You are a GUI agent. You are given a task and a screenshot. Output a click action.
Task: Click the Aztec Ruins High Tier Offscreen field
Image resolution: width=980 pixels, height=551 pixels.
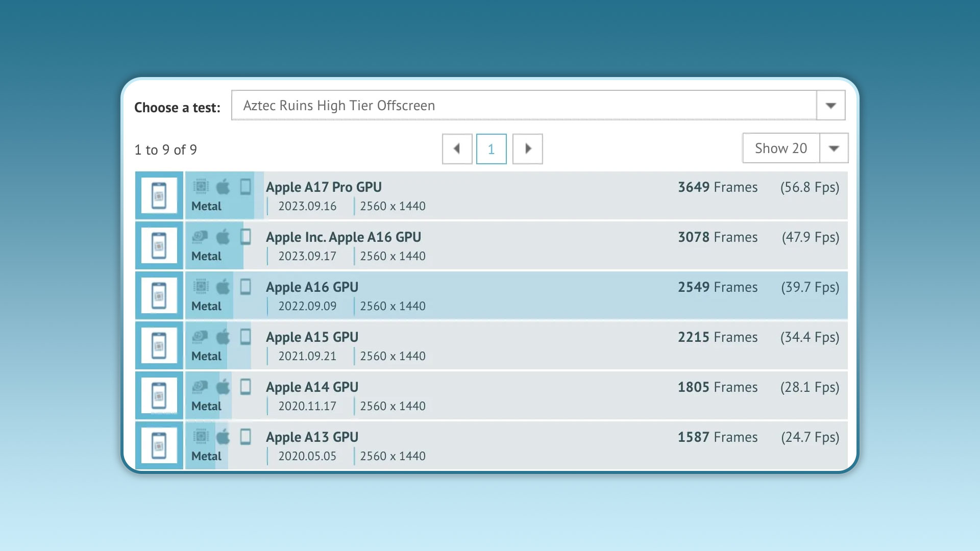[524, 106]
